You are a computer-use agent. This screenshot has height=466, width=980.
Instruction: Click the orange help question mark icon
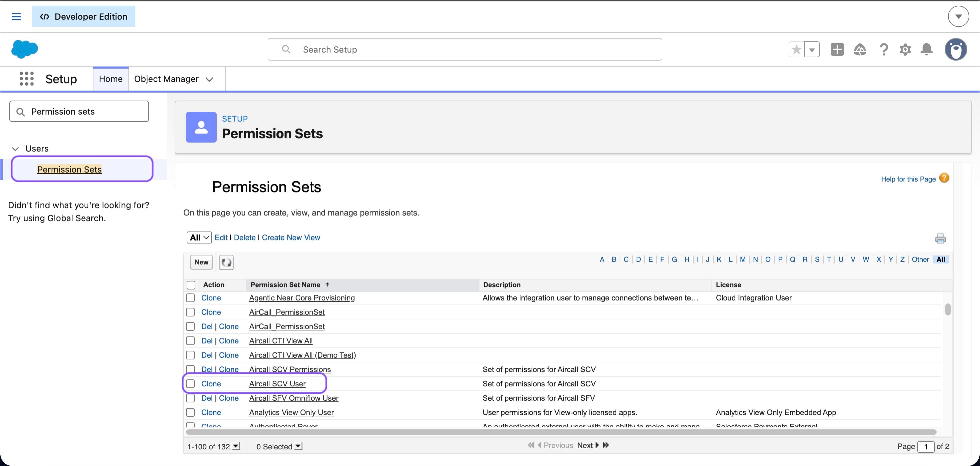point(944,178)
